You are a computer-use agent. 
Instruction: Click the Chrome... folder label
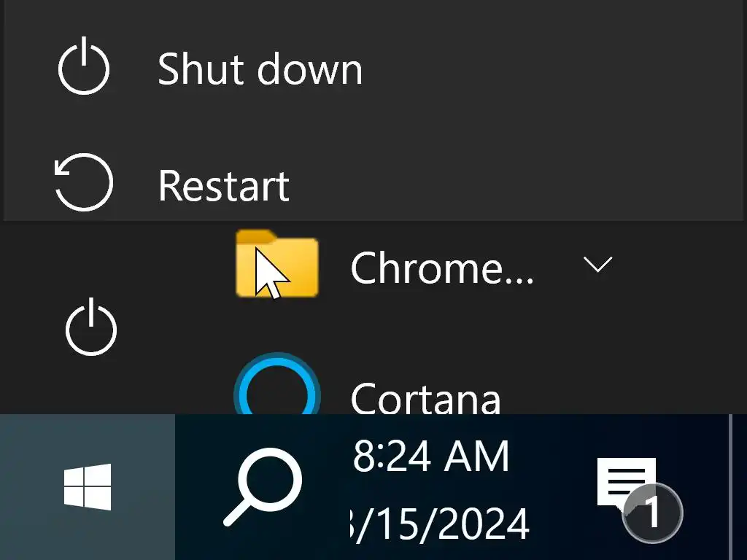[441, 268]
